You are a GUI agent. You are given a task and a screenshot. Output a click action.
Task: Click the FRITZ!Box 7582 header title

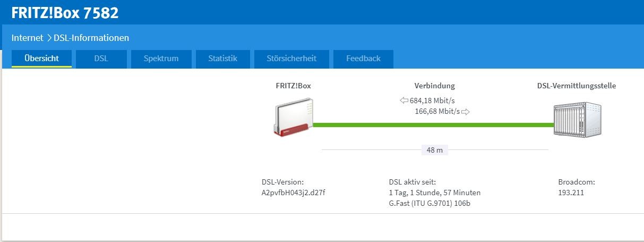click(x=65, y=13)
